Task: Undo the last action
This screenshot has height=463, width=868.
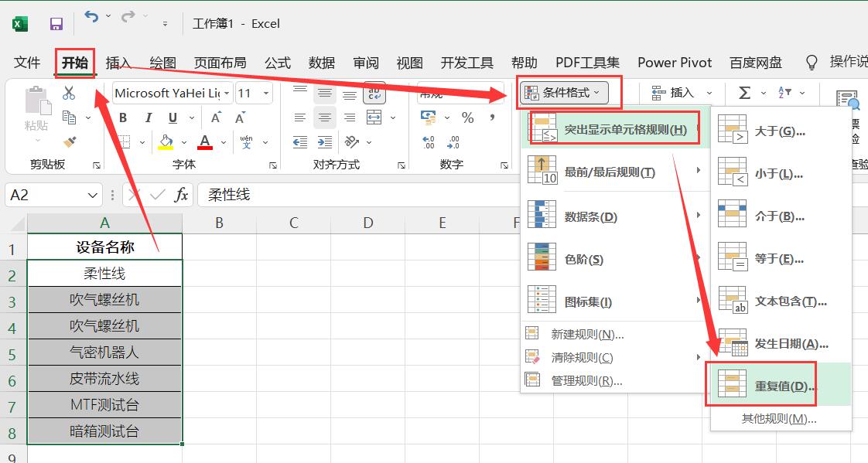Action: pyautogui.click(x=91, y=17)
